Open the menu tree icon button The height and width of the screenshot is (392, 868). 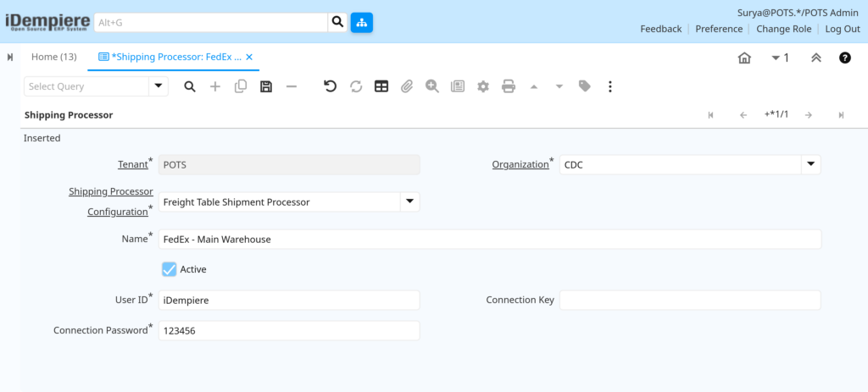(361, 23)
